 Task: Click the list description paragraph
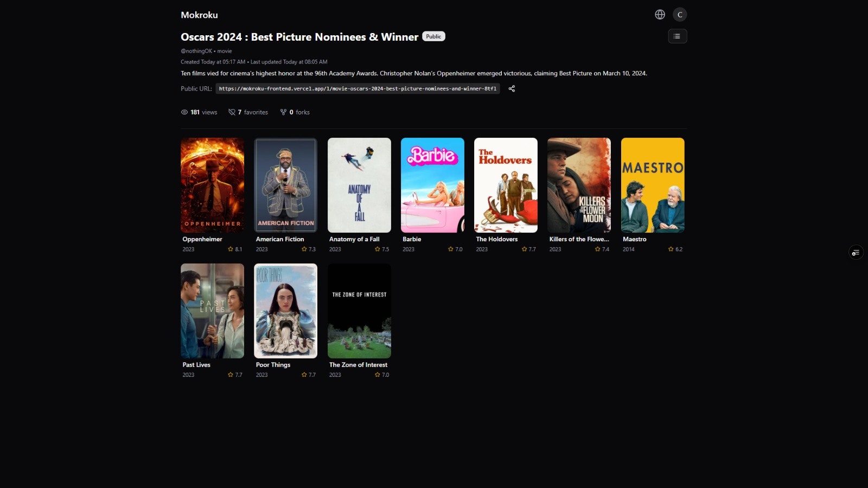click(414, 73)
